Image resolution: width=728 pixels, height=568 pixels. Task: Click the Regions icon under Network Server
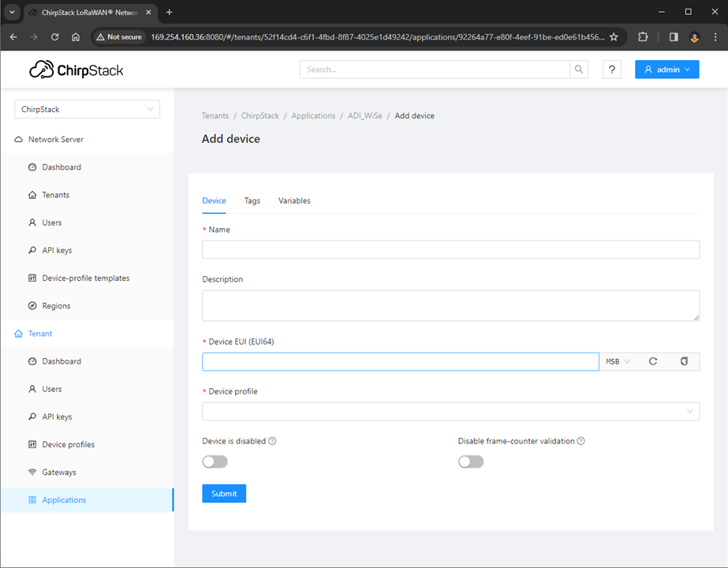click(x=32, y=305)
